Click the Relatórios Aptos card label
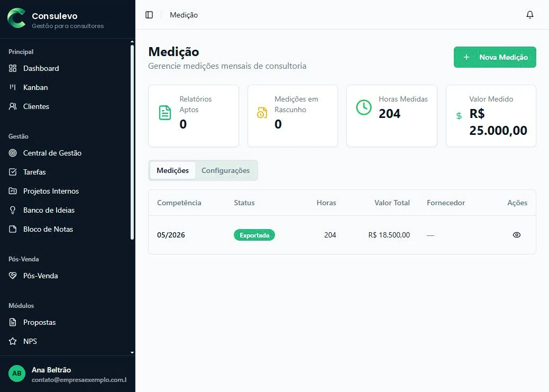Screen dimensions: 549x392 pyautogui.click(x=195, y=104)
